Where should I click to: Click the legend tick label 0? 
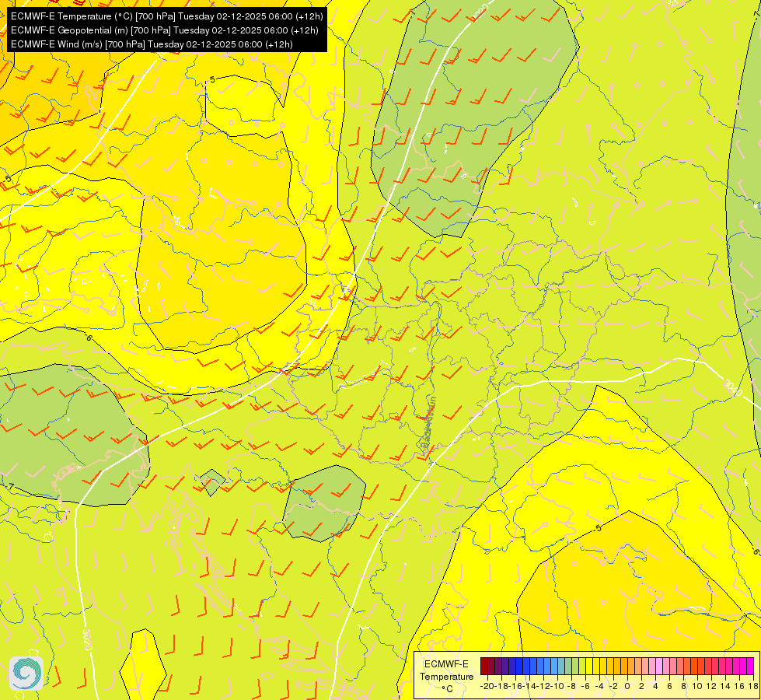click(627, 686)
